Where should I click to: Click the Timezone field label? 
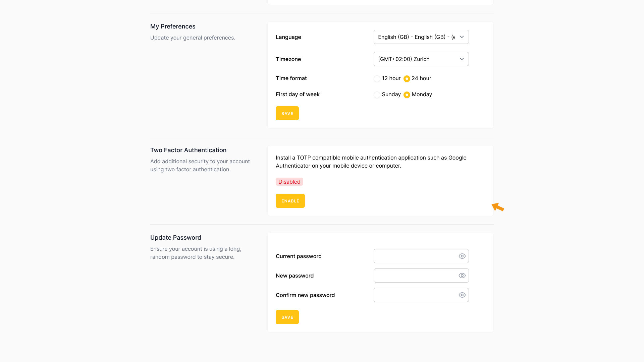tap(288, 59)
